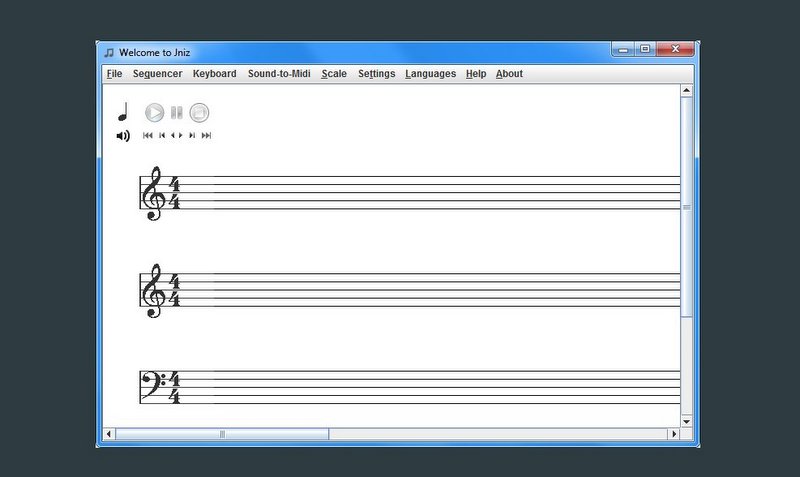The height and width of the screenshot is (477, 800).
Task: Open the Sound-to-Midi menu
Action: tap(279, 73)
